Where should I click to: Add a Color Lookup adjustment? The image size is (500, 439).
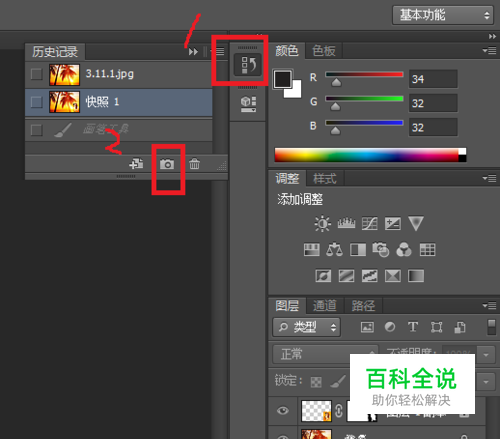pyautogui.click(x=427, y=250)
